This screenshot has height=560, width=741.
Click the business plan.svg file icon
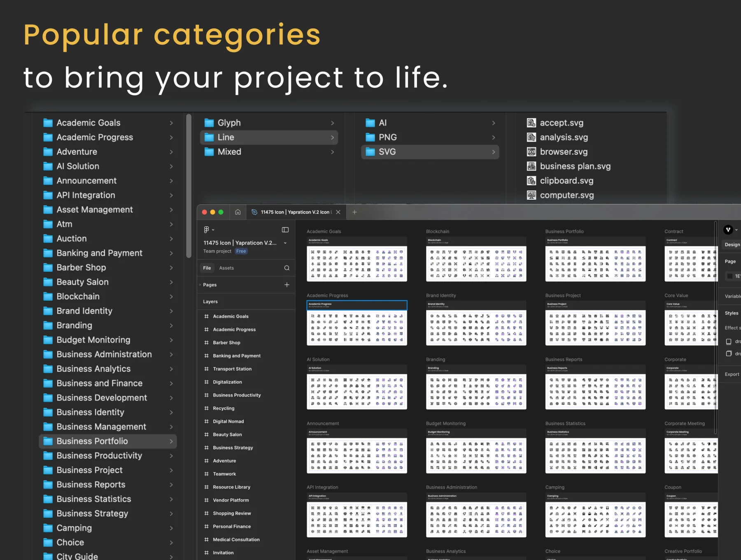click(531, 166)
